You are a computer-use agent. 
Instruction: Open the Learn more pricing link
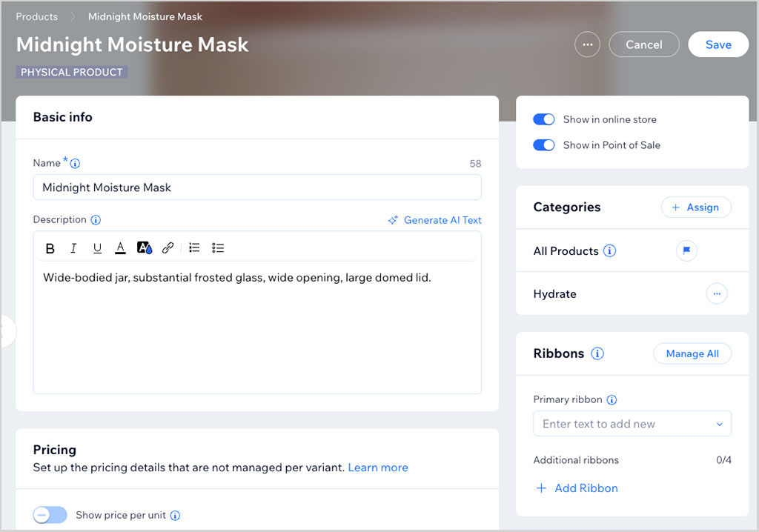click(x=378, y=468)
